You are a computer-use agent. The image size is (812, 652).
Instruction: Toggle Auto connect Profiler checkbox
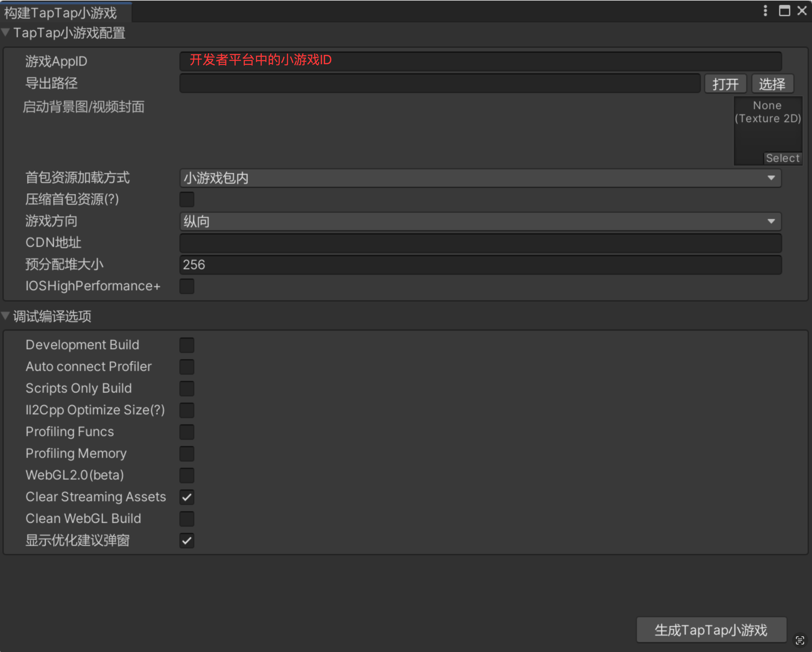(187, 367)
